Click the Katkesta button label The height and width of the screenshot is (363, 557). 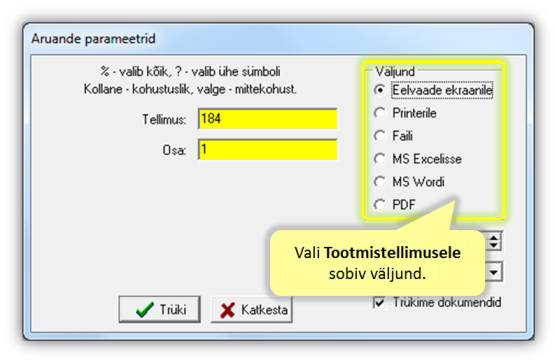tap(264, 310)
